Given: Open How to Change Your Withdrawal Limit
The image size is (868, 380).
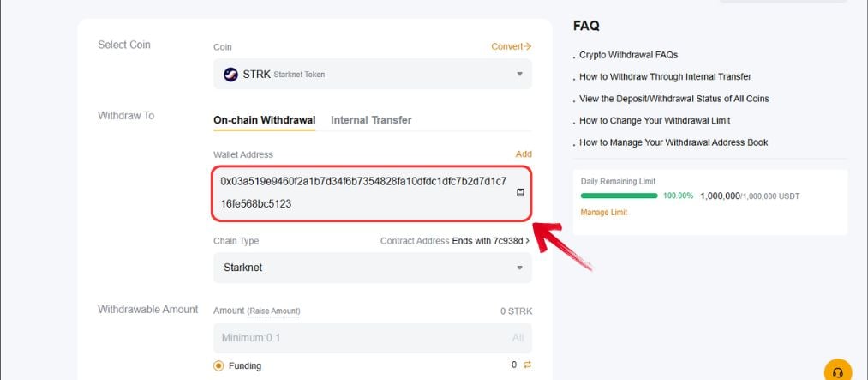Looking at the screenshot, I should (x=655, y=120).
